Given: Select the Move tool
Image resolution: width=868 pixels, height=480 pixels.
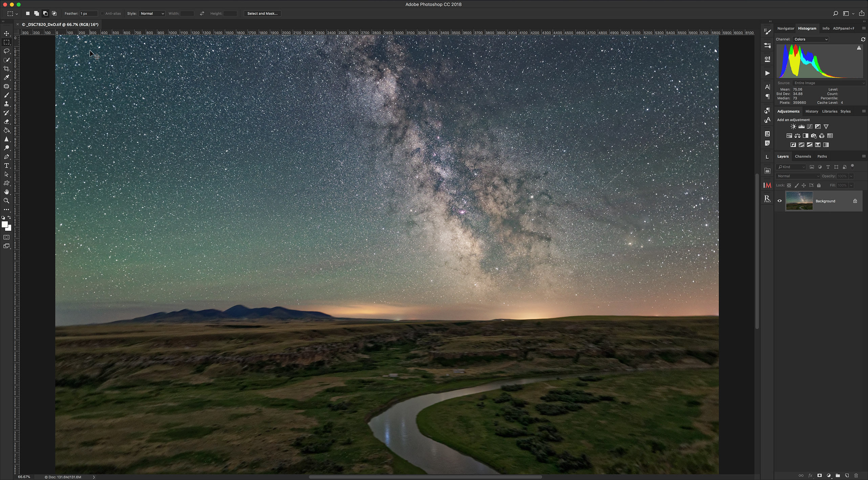Looking at the screenshot, I should (x=6, y=33).
